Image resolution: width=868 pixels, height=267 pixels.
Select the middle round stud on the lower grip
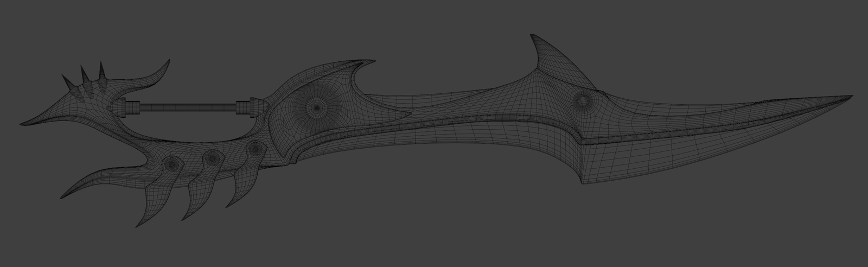click(212, 157)
